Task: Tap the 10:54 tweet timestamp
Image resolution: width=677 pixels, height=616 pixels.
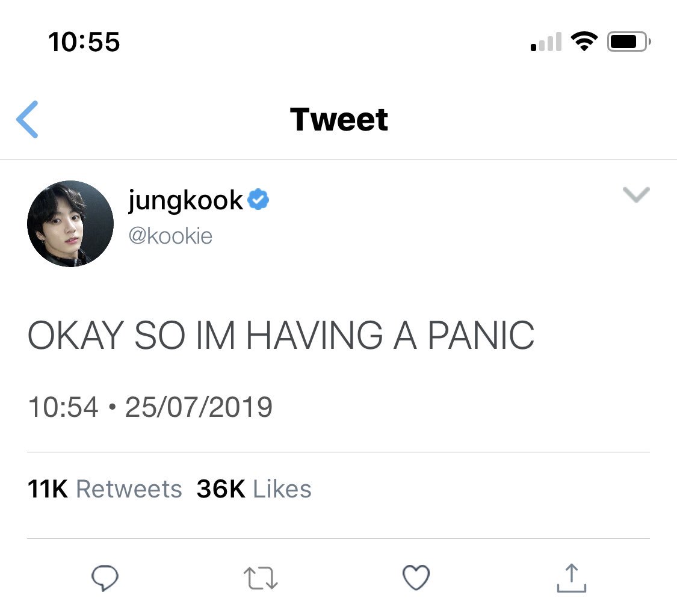Action: 63,407
